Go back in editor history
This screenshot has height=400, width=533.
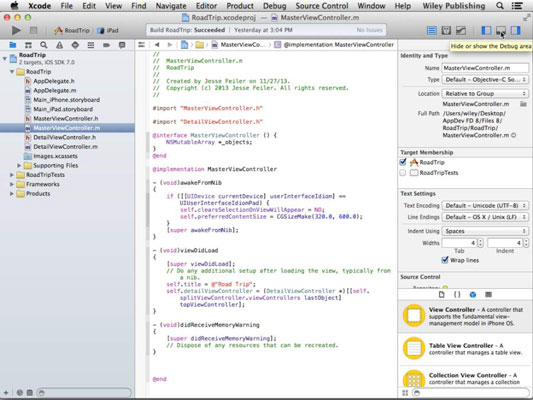pyautogui.click(x=157, y=45)
